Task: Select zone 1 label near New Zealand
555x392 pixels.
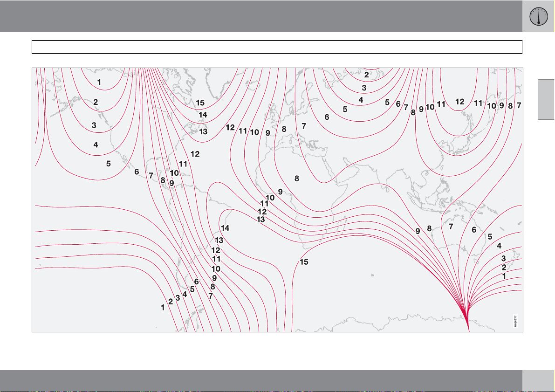Action: pyautogui.click(x=504, y=276)
